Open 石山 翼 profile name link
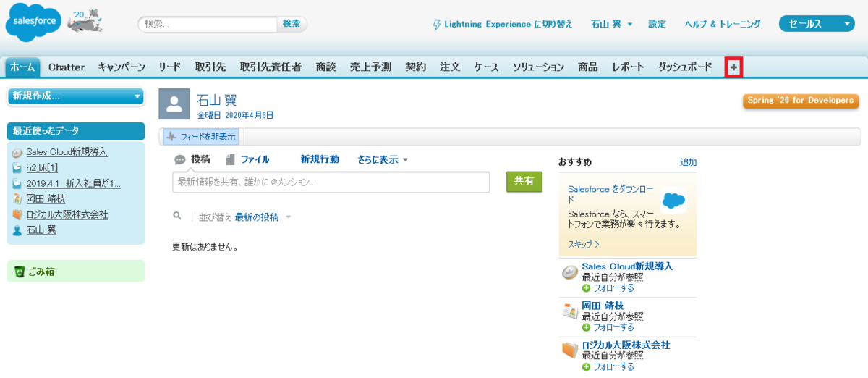The image size is (868, 378). pyautogui.click(x=216, y=100)
